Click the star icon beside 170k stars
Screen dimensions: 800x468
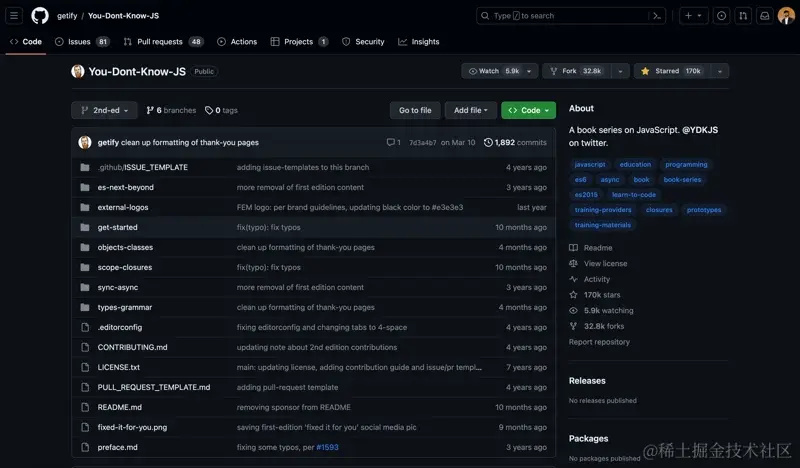pyautogui.click(x=573, y=294)
